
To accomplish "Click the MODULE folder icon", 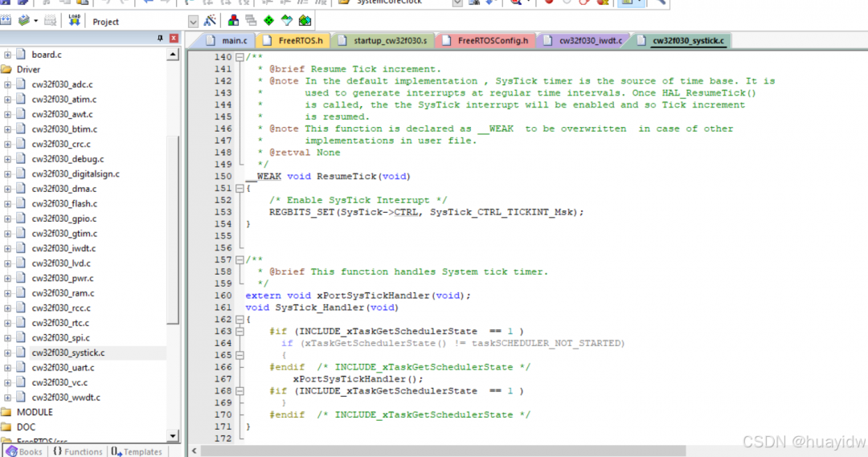I will pyautogui.click(x=6, y=412).
